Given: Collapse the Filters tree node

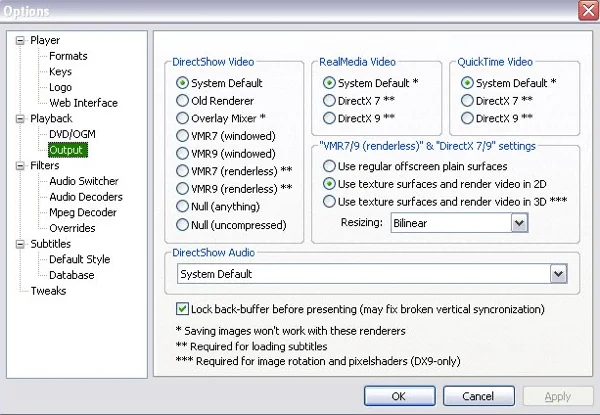Looking at the screenshot, I should tap(20, 166).
